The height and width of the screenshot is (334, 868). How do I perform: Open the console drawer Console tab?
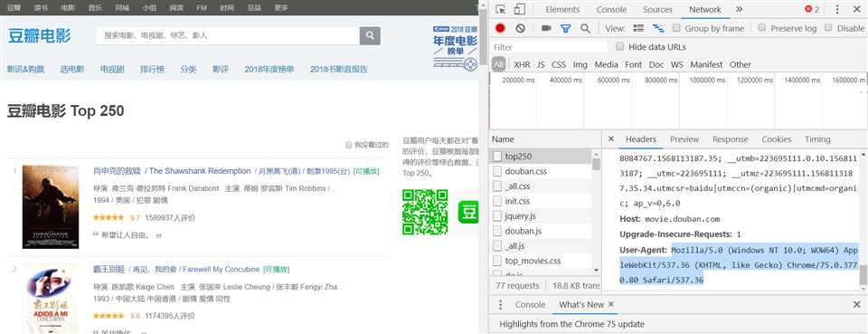pos(530,305)
